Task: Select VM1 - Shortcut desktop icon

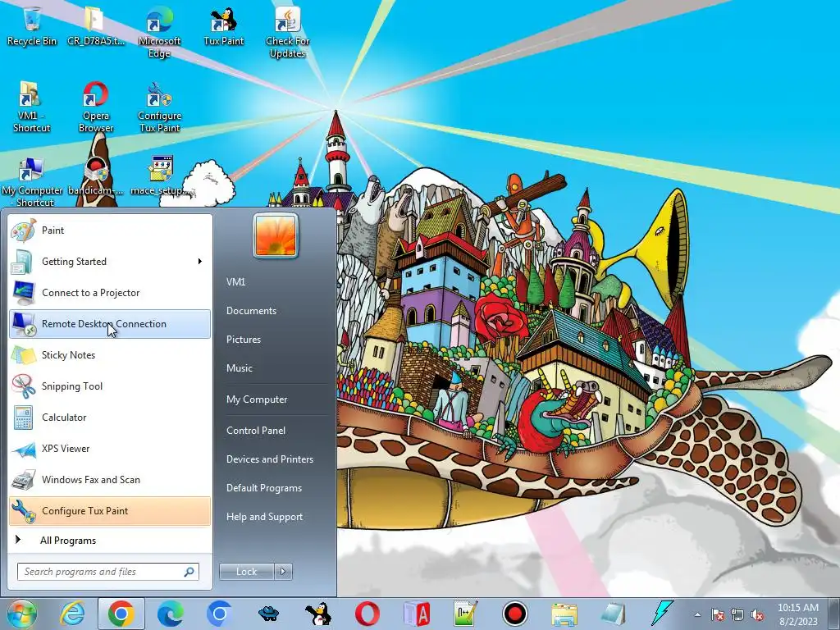Action: click(32, 107)
